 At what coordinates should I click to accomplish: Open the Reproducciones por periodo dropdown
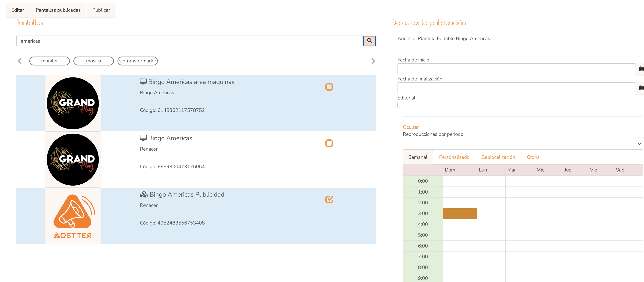coord(523,144)
